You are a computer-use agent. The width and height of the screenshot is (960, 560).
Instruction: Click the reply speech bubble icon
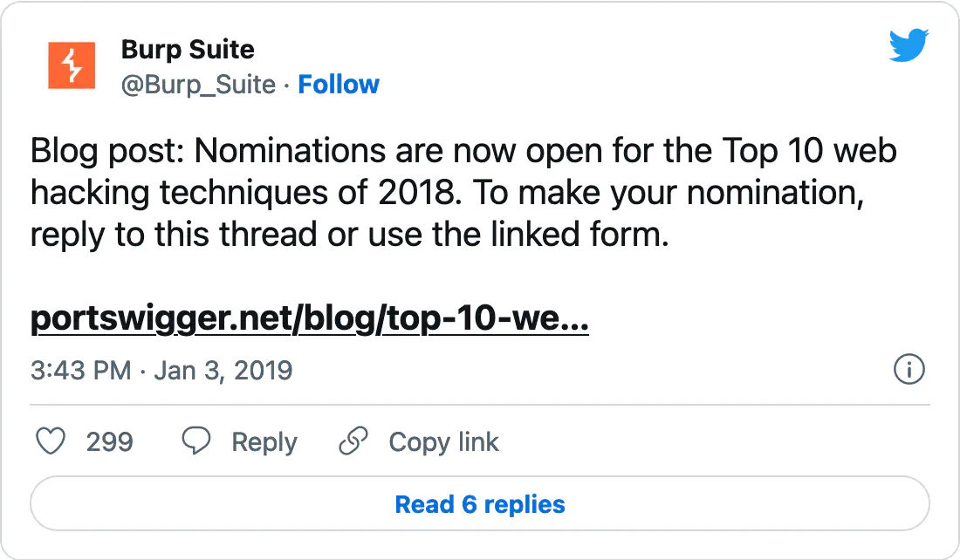[x=196, y=441]
